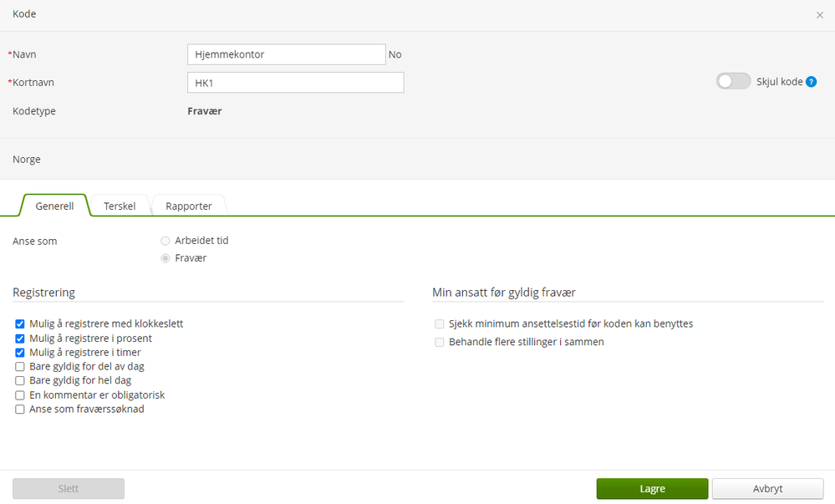Tick En kommentar er obligatorisk checkbox
This screenshot has width=835, height=504.
tap(20, 395)
